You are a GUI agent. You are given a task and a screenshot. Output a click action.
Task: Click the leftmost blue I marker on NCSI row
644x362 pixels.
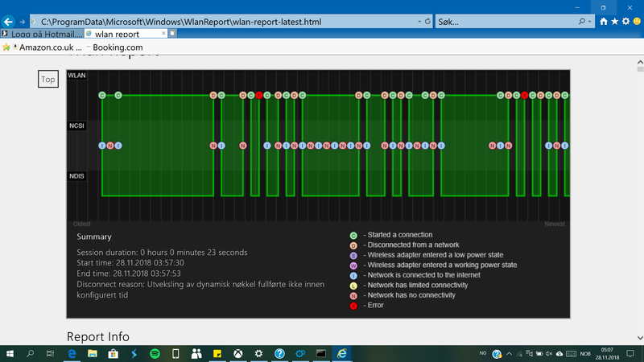point(102,146)
